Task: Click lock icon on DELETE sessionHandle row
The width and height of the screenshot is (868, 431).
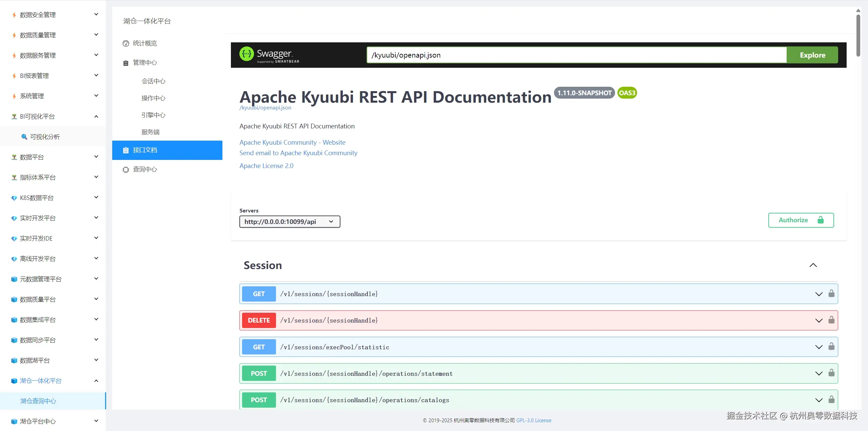Action: coord(831,320)
